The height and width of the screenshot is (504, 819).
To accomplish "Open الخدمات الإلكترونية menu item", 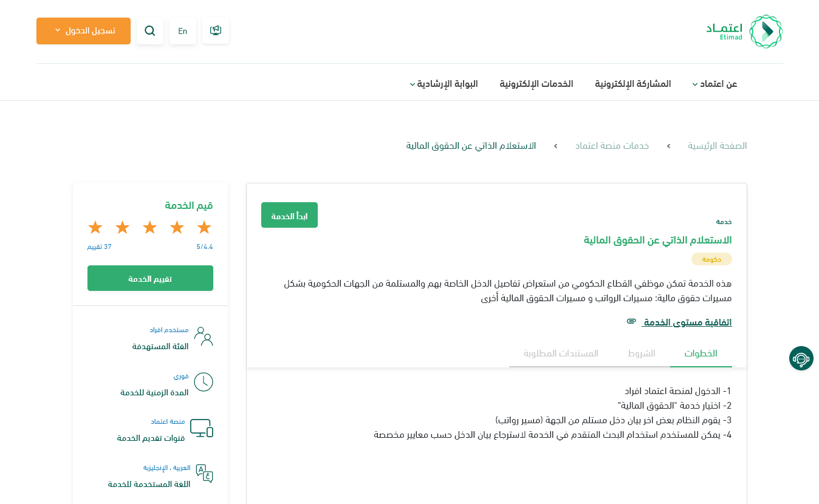I will (x=536, y=84).
